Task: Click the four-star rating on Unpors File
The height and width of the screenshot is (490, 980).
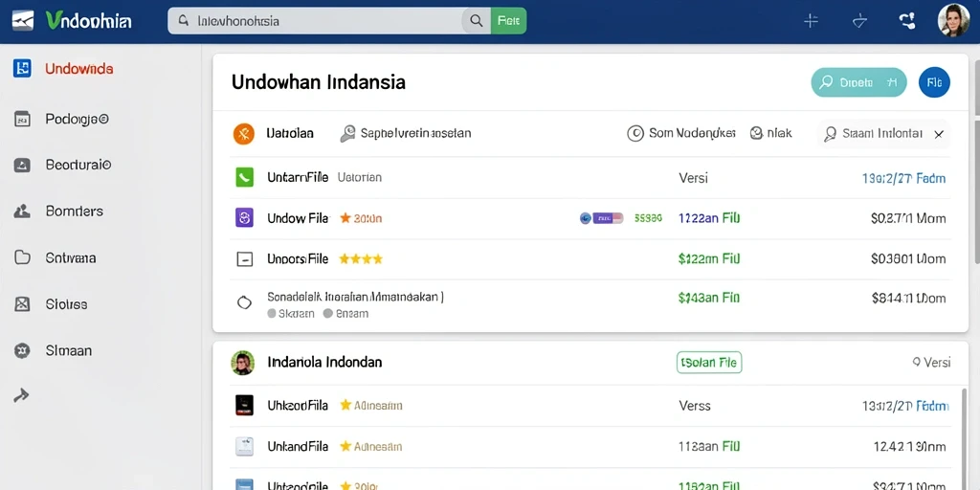Action: click(x=361, y=258)
